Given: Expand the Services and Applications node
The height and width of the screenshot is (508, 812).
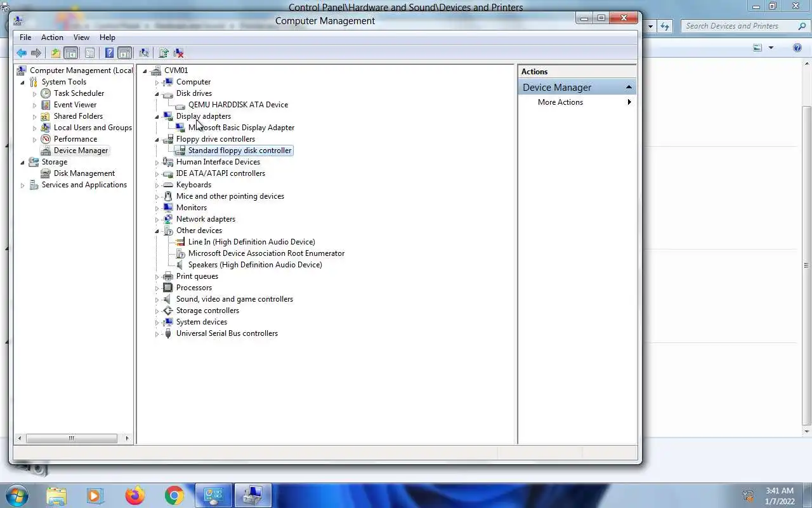Looking at the screenshot, I should pos(23,185).
